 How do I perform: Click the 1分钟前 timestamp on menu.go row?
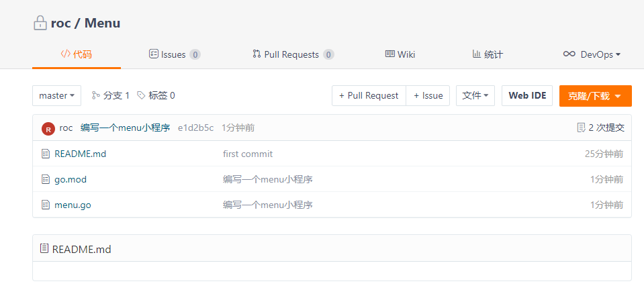(606, 205)
